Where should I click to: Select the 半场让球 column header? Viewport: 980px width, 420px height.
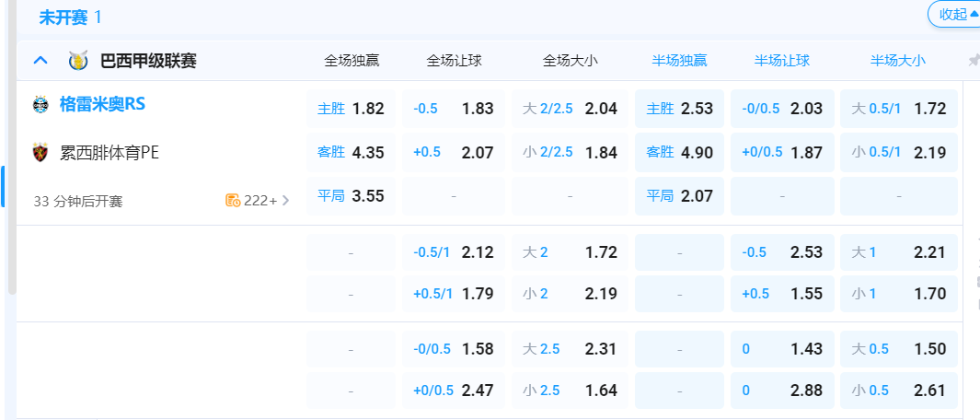pos(782,61)
